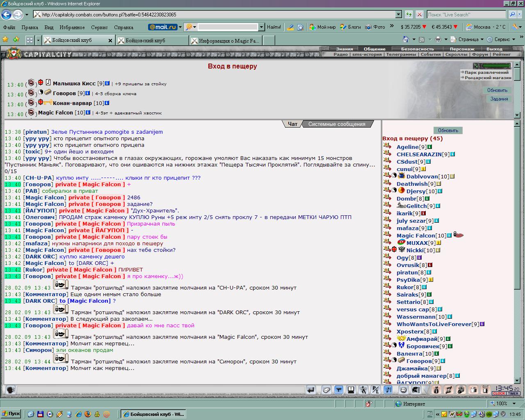Toggle the system messages monitor icon
Image resolution: width=525 pixels, height=420 pixels.
coord(351,390)
